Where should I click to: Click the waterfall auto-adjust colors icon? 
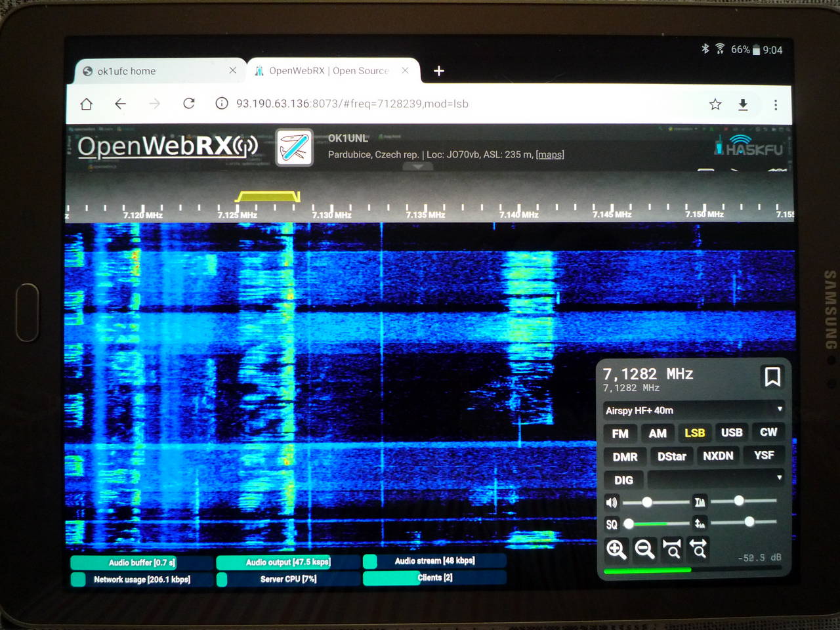point(700,503)
